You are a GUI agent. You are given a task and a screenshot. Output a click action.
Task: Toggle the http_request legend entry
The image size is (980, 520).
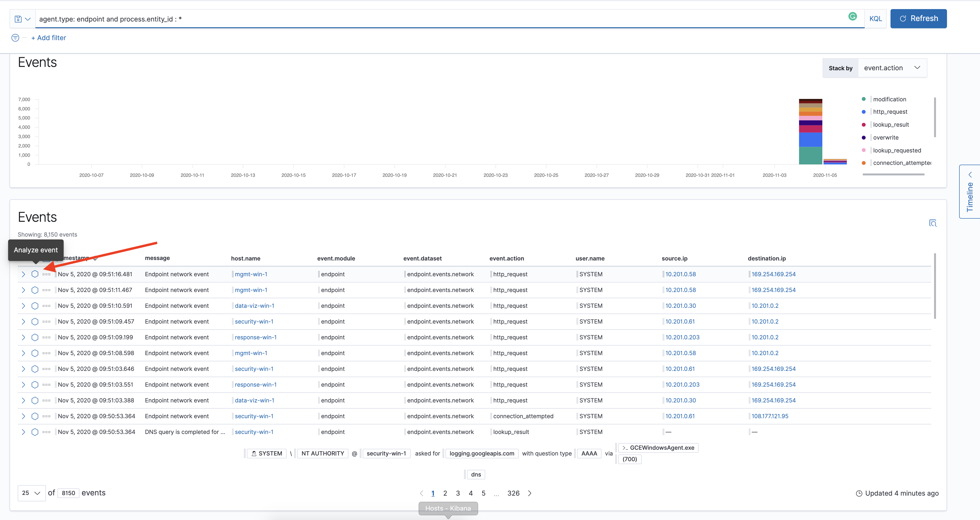(890, 112)
